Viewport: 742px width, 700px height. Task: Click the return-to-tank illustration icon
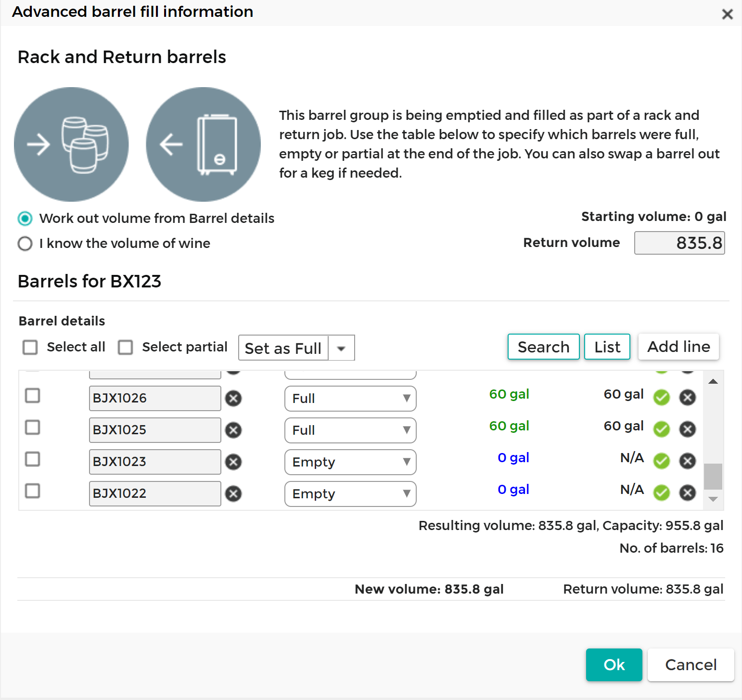click(203, 144)
